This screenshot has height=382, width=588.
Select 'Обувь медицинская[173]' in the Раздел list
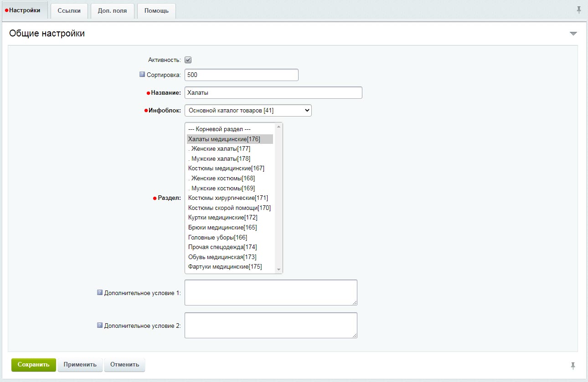(x=222, y=257)
